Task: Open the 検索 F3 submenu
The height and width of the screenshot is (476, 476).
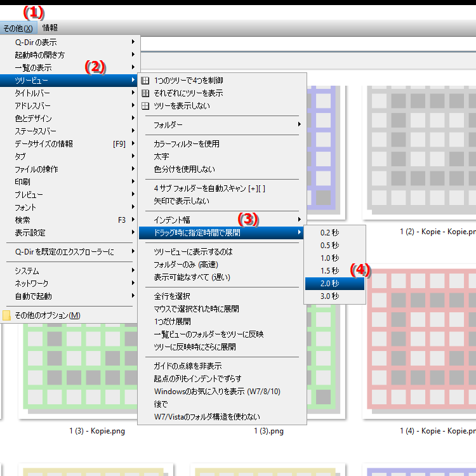Action: pyautogui.click(x=70, y=220)
